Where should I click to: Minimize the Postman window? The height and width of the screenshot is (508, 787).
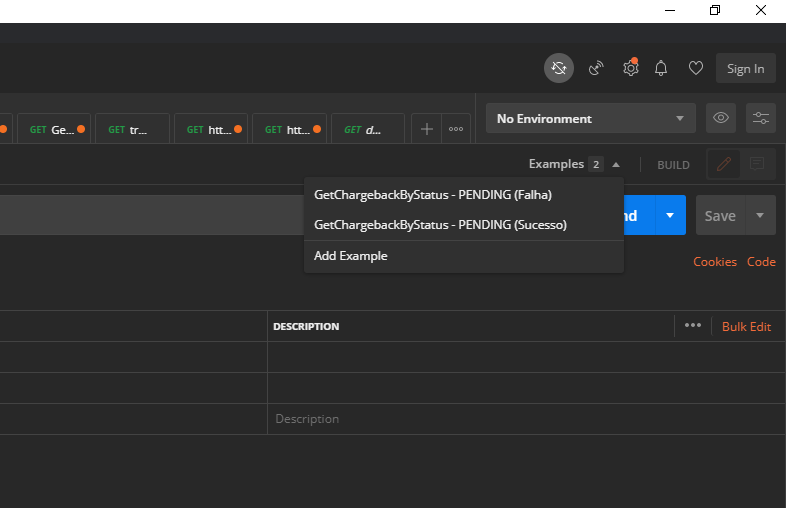(x=670, y=11)
